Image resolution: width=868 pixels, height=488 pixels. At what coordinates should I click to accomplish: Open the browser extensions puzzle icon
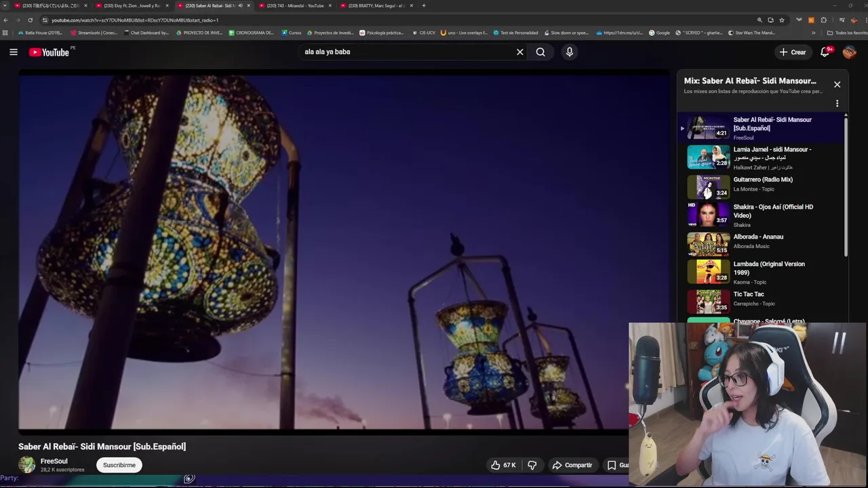pos(823,20)
